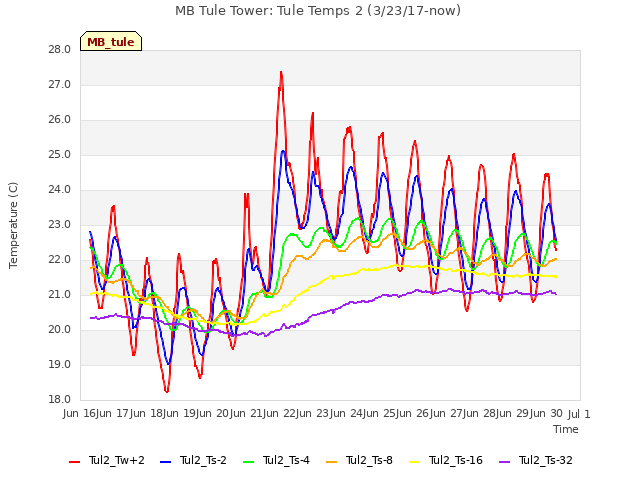Click the 19.0 y-axis tick label
The width and height of the screenshot is (640, 480).
click(x=60, y=365)
